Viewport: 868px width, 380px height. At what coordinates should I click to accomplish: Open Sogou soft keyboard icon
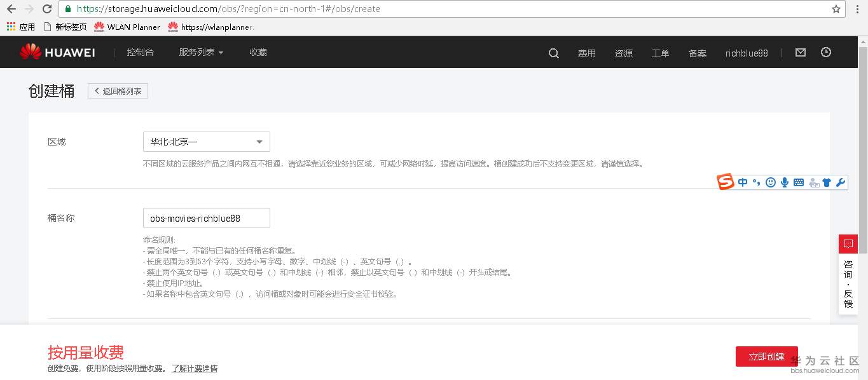[799, 182]
